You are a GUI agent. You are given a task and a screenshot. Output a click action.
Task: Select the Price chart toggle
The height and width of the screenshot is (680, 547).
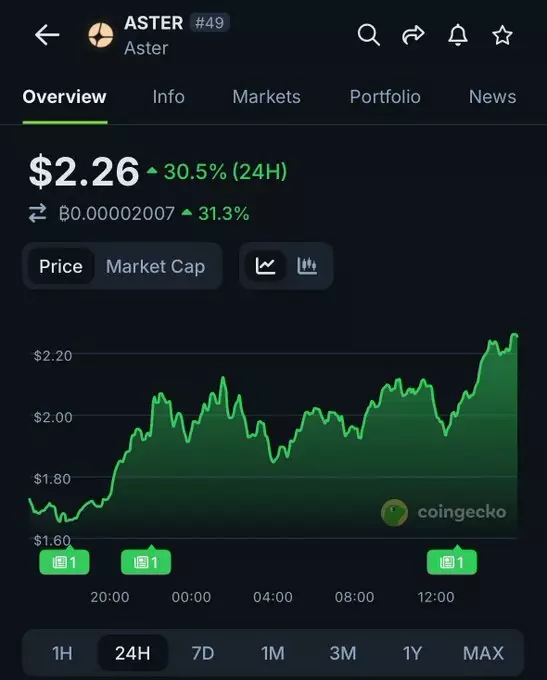coord(61,266)
